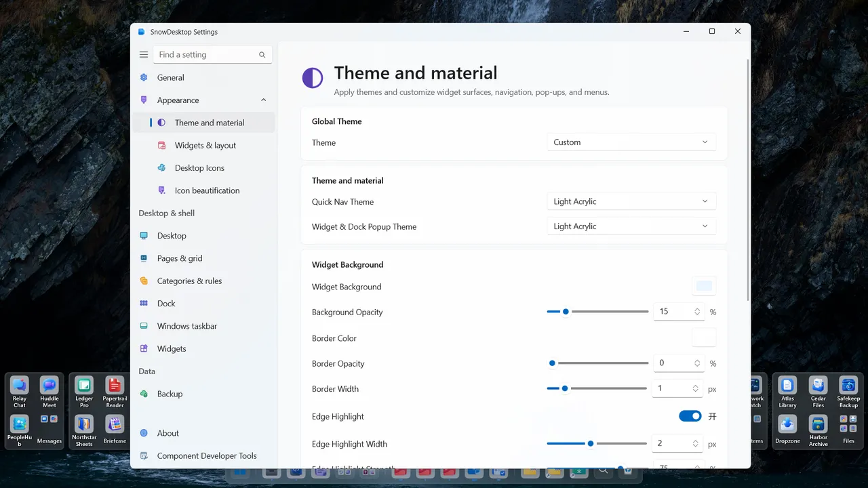
Task: Open the Atlas Library icon
Action: [787, 392]
